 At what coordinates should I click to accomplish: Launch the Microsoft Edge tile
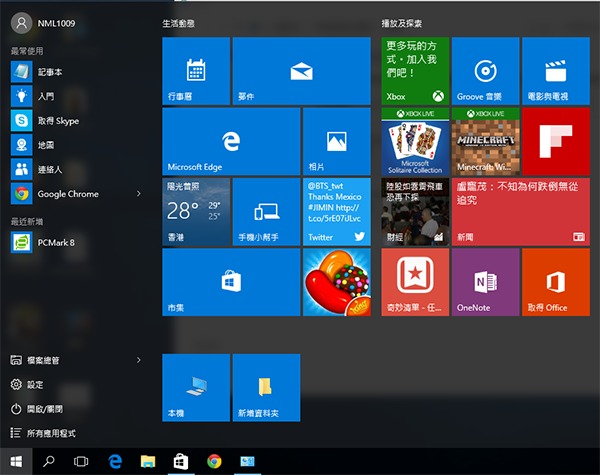[231, 141]
